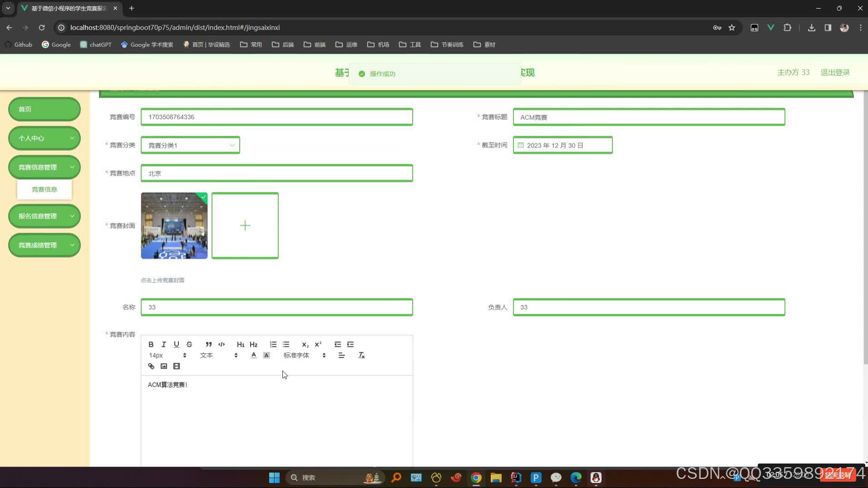Apply subscript formatting
Image resolution: width=868 pixels, height=488 pixels.
[305, 344]
